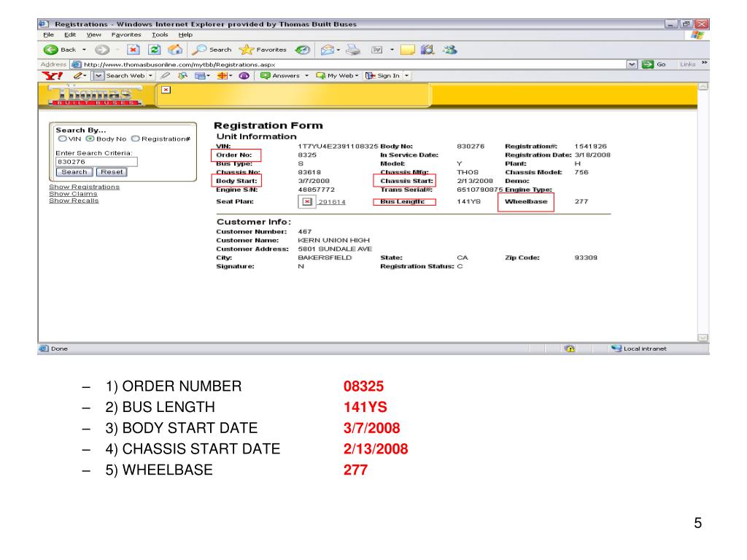Click the grey highlighter icon on the Yahoo toolbar
Image resolution: width=747 pixels, height=560 pixels.
166,76
